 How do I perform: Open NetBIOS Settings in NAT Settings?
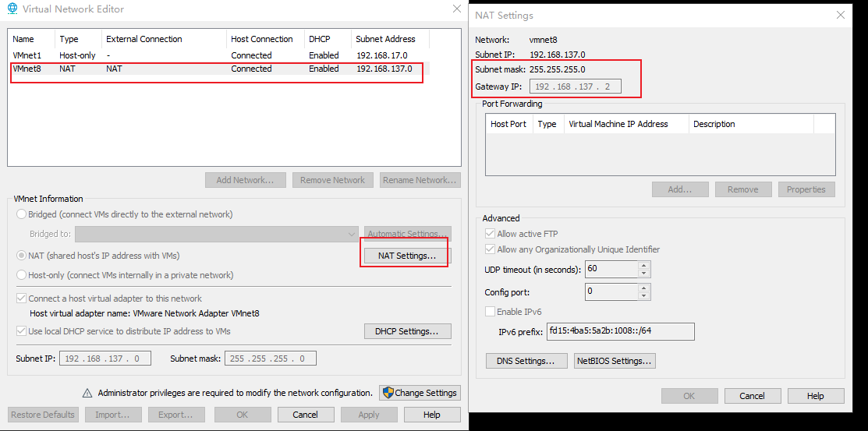click(x=615, y=361)
